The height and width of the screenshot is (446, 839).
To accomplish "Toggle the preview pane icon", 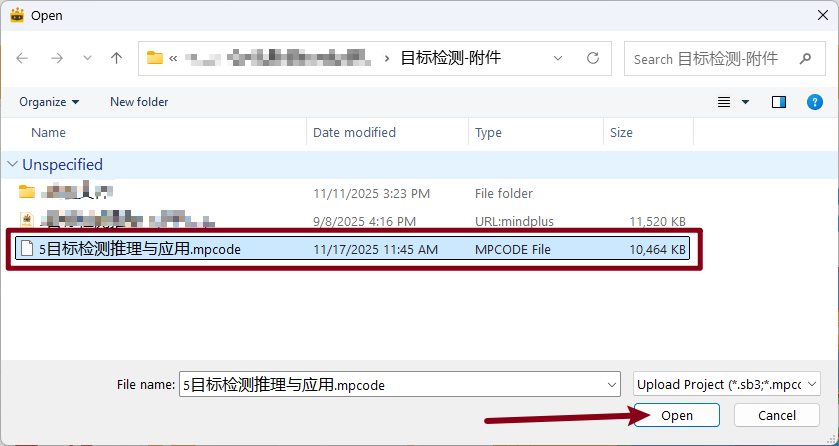I will (x=779, y=102).
